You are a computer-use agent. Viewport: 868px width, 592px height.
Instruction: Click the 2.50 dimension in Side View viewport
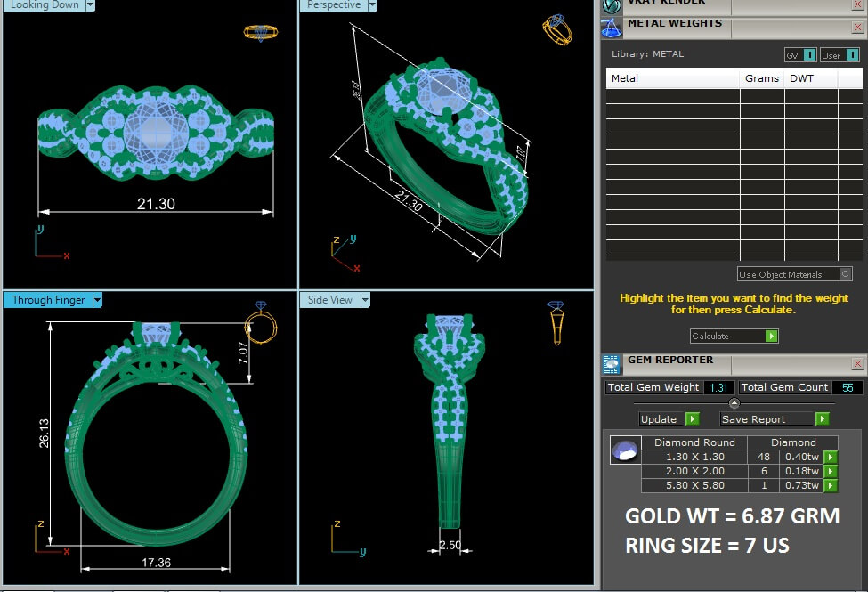(450, 545)
